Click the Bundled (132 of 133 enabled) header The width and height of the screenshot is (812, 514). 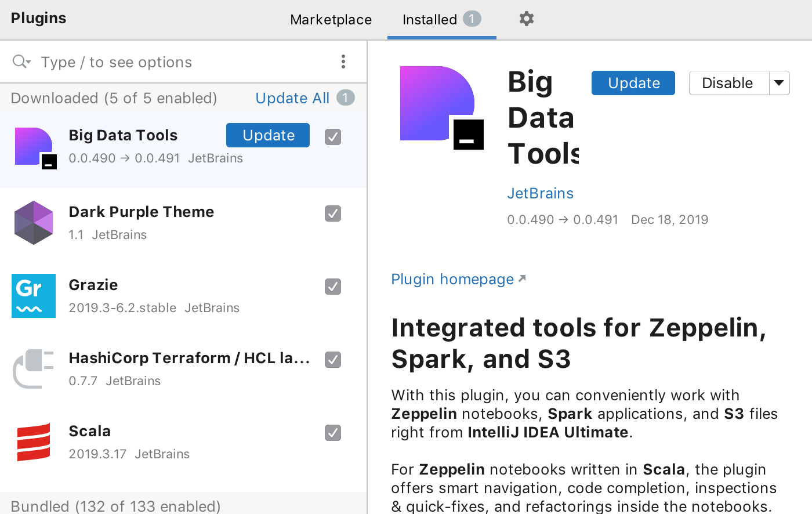[x=115, y=506]
